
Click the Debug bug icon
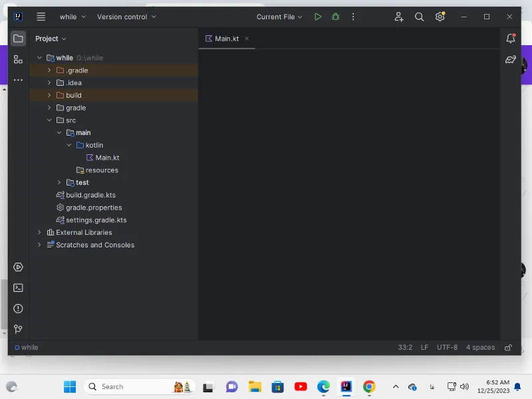click(x=336, y=17)
